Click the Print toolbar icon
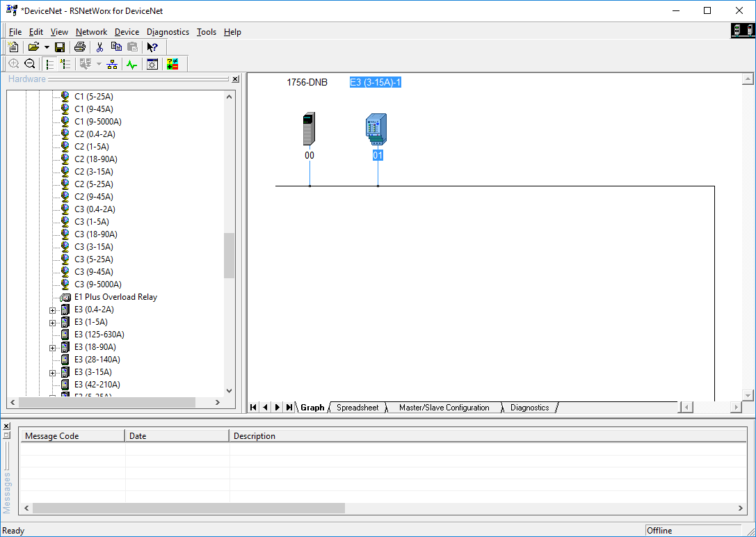 pyautogui.click(x=80, y=47)
